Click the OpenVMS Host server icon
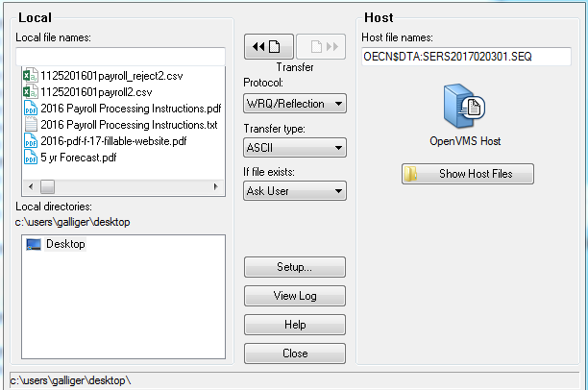Viewport: 588px width, 390px height. pos(465,107)
